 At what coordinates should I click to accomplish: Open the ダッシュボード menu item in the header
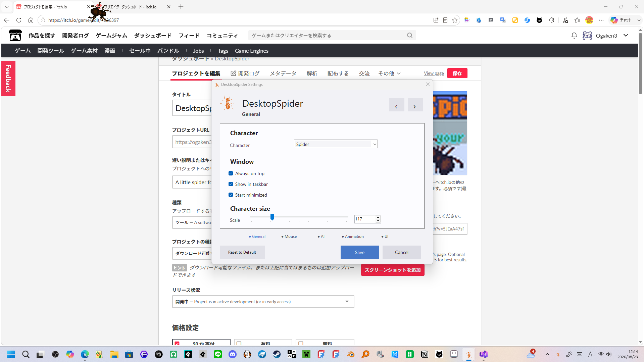(153, 36)
